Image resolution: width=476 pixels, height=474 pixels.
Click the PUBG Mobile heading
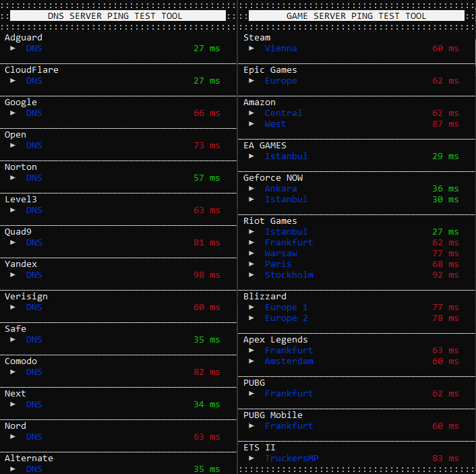click(273, 415)
